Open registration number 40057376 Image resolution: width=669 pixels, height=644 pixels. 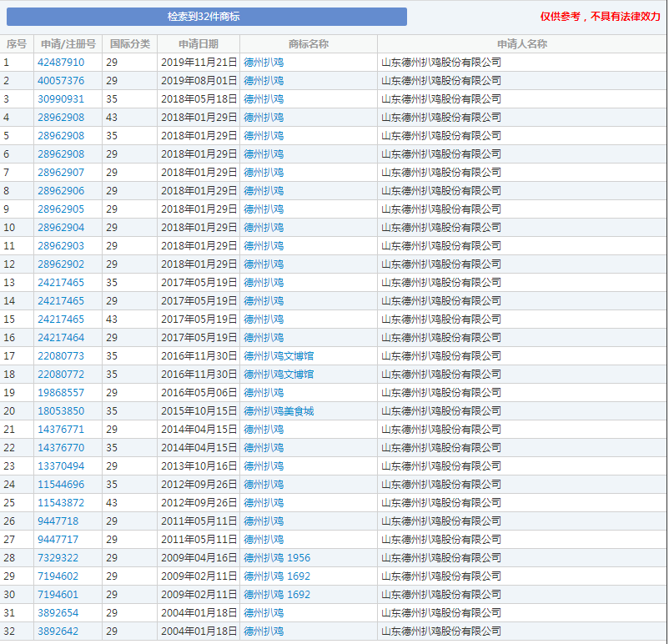[x=61, y=81]
